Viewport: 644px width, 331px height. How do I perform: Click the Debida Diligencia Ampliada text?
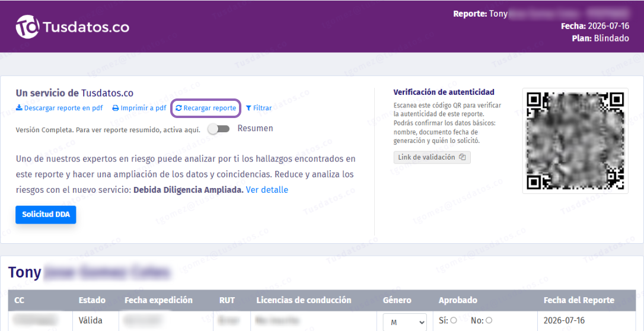(189, 190)
